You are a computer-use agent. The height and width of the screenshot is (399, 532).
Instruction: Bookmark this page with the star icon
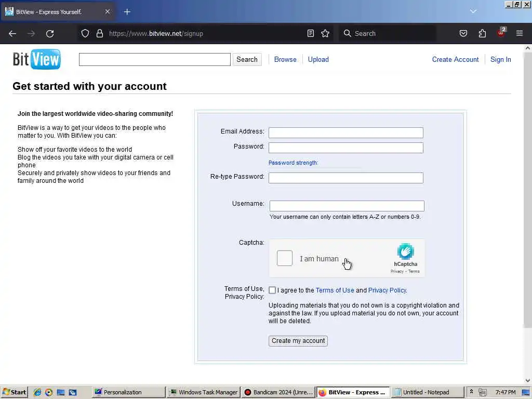[325, 33]
